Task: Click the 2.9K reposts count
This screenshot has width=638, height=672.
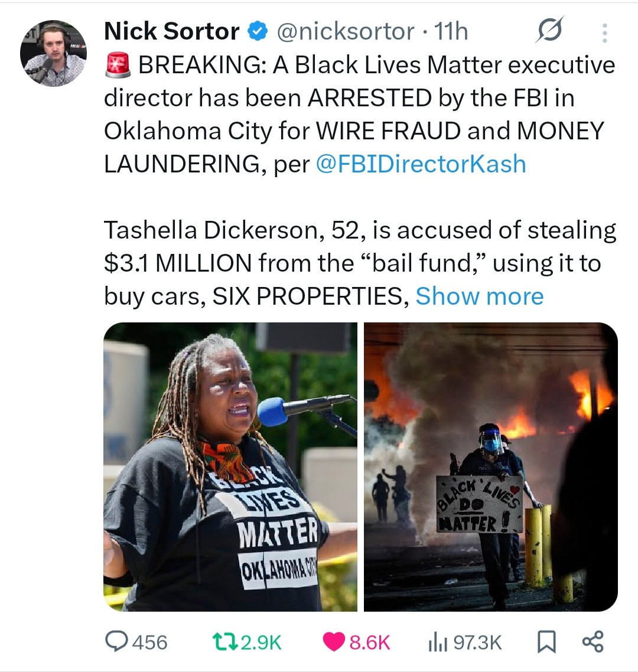Action: click(x=261, y=642)
